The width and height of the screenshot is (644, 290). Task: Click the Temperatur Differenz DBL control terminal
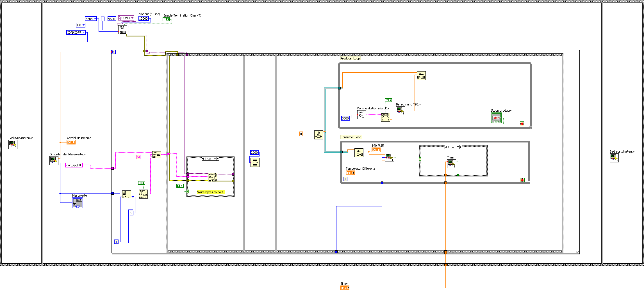click(x=350, y=173)
